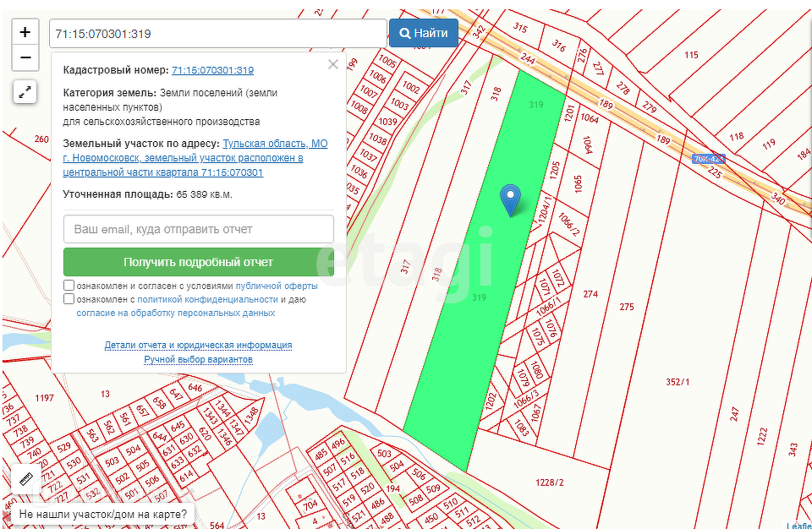This screenshot has width=812, height=529.
Task: Open Детали отчета и юридическая информация
Action: pos(198,345)
